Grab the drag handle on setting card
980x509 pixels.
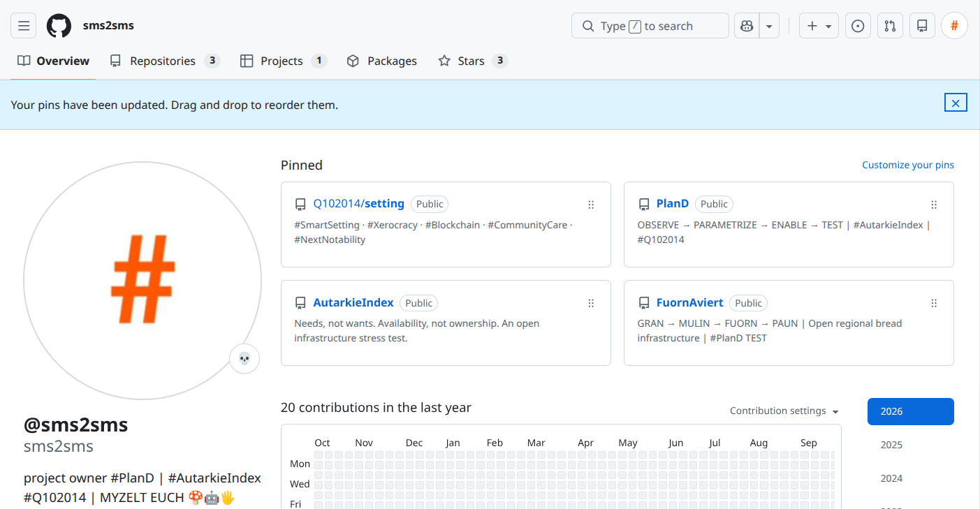tap(591, 205)
